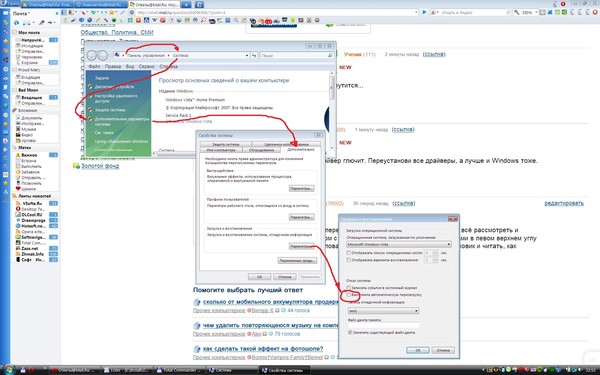Screen dimensions: 600x375
Task: Click the dump file path input field
Action: point(383,325)
